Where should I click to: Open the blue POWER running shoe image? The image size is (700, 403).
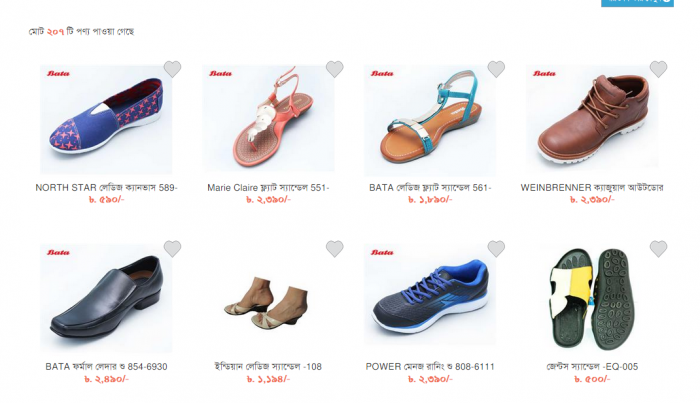click(x=430, y=295)
